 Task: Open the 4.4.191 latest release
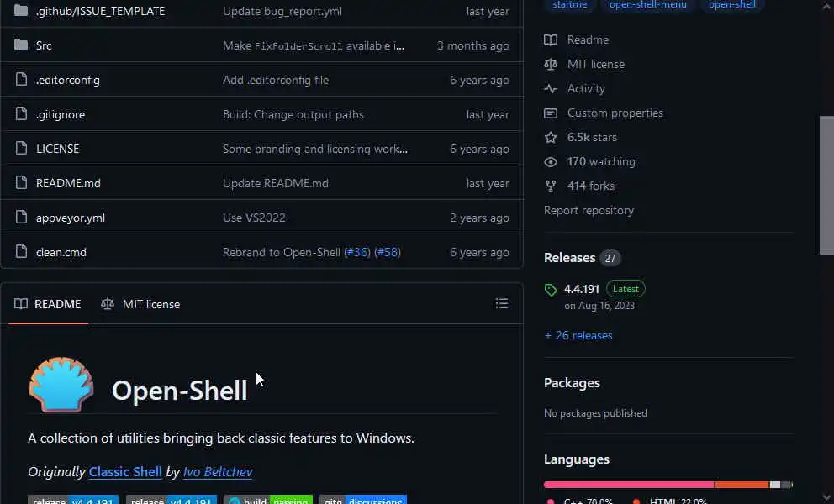click(581, 289)
